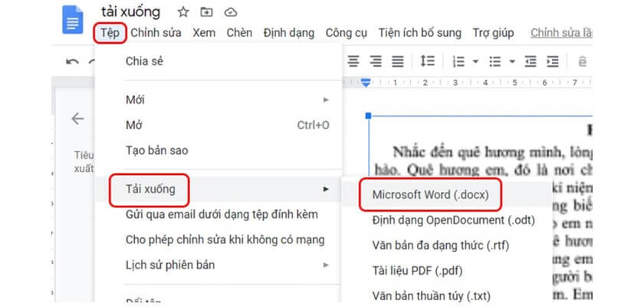Click the Google Docs home logo
Viewport: 644px width, 307px height.
pos(73,21)
